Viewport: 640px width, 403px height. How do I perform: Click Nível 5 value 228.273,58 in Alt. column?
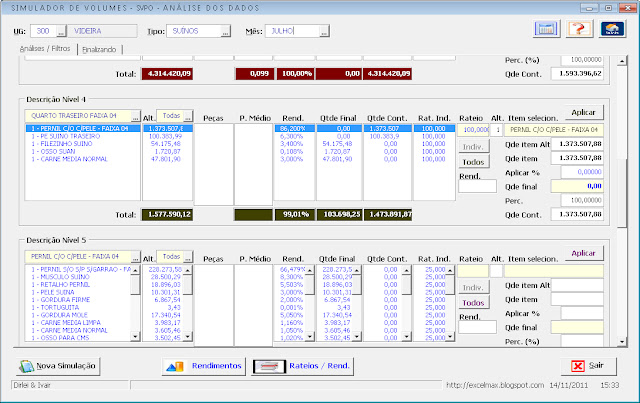[x=165, y=269]
